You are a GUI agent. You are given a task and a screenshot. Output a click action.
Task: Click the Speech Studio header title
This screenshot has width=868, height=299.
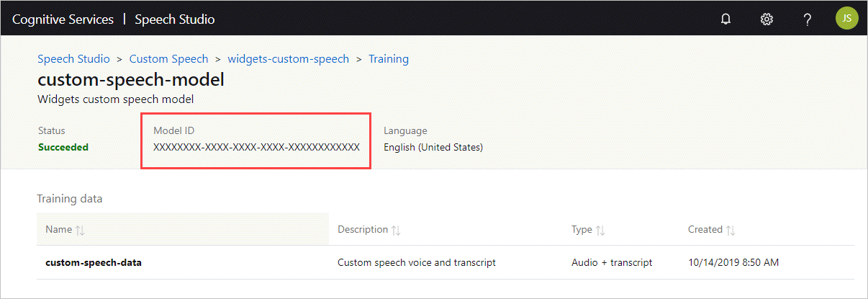pyautogui.click(x=174, y=19)
